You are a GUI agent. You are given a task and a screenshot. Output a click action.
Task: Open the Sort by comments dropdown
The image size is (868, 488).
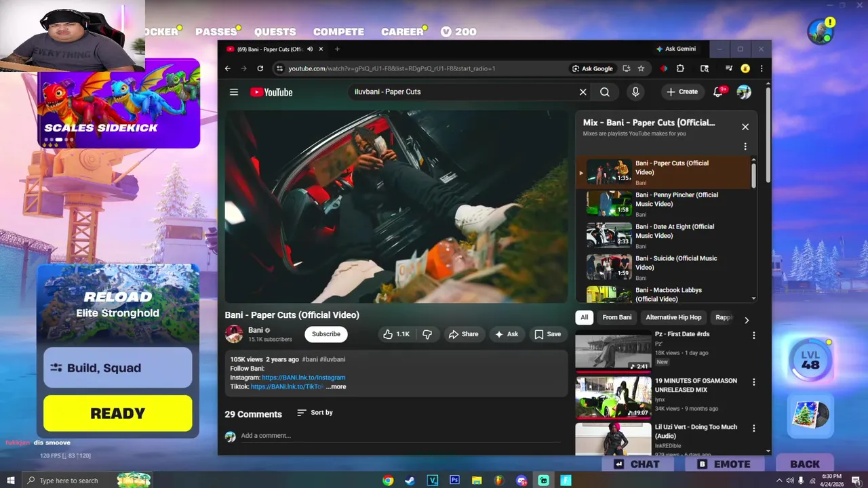pos(315,413)
